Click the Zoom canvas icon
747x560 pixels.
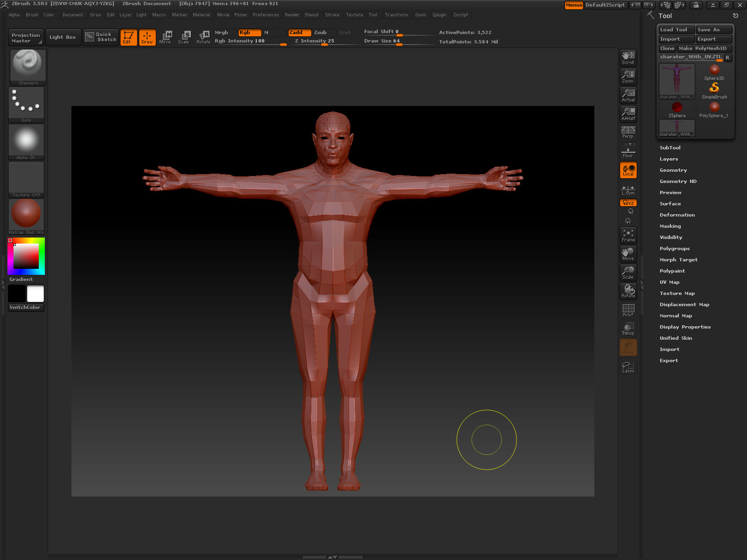628,77
